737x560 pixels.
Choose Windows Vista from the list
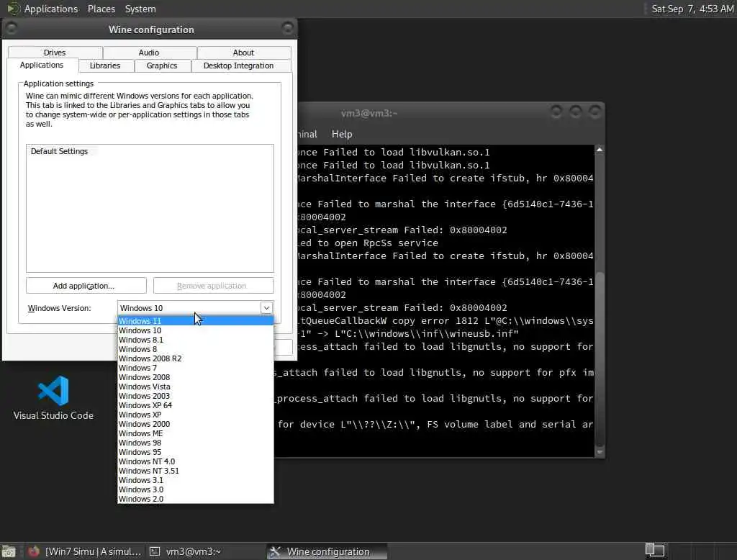196,387
